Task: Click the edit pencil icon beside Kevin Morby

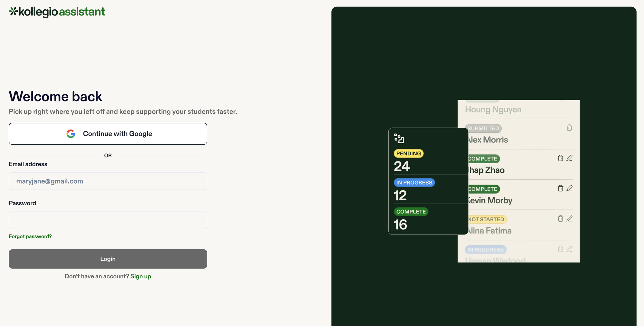Action: tap(570, 188)
